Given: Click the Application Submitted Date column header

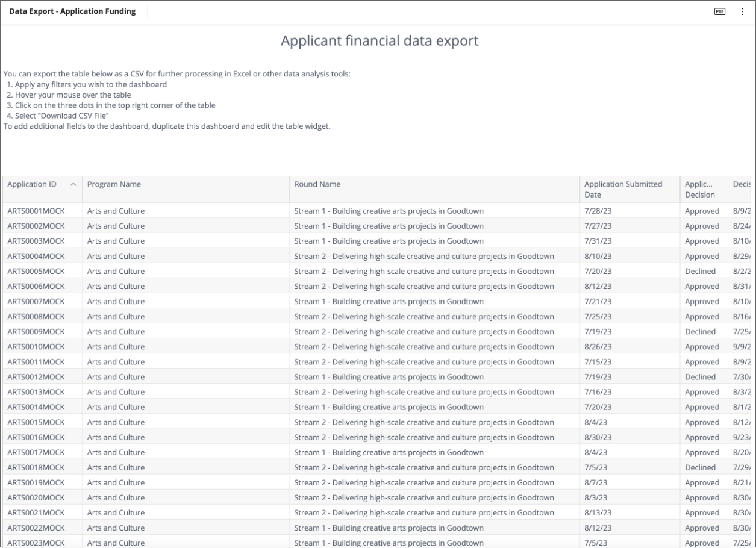Looking at the screenshot, I should (x=630, y=189).
